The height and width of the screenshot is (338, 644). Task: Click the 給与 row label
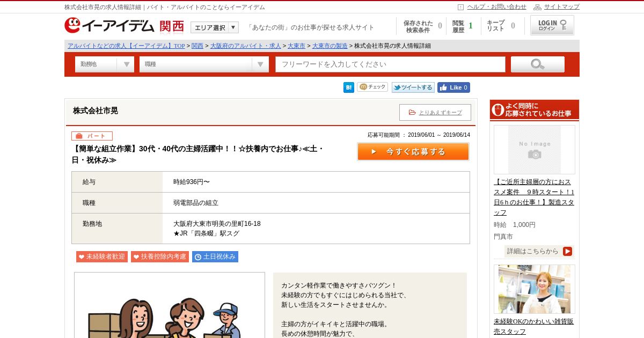(x=89, y=182)
